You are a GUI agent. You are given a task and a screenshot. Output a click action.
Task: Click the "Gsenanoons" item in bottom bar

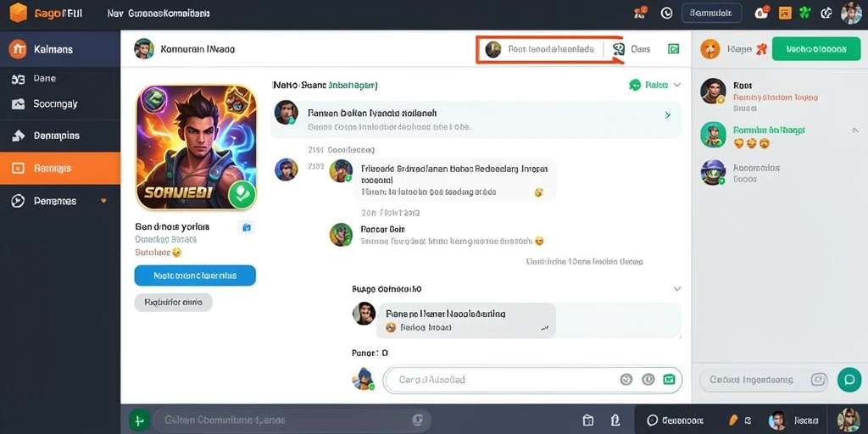coord(676,420)
